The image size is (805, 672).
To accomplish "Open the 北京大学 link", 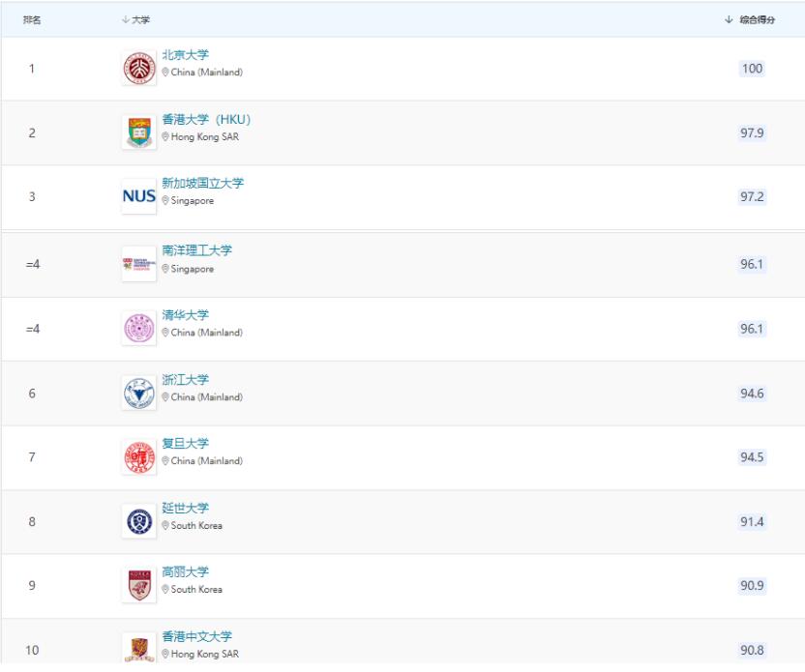I will click(186, 54).
